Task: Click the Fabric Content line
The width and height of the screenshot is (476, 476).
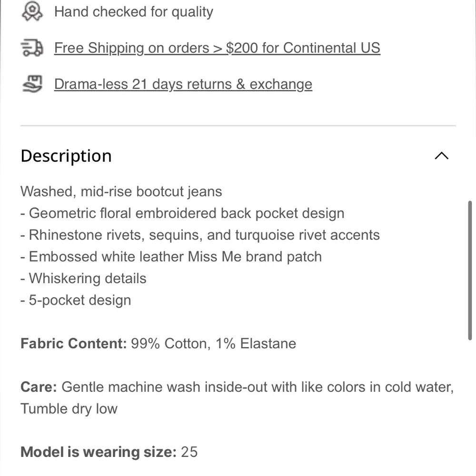Action: tap(158, 343)
